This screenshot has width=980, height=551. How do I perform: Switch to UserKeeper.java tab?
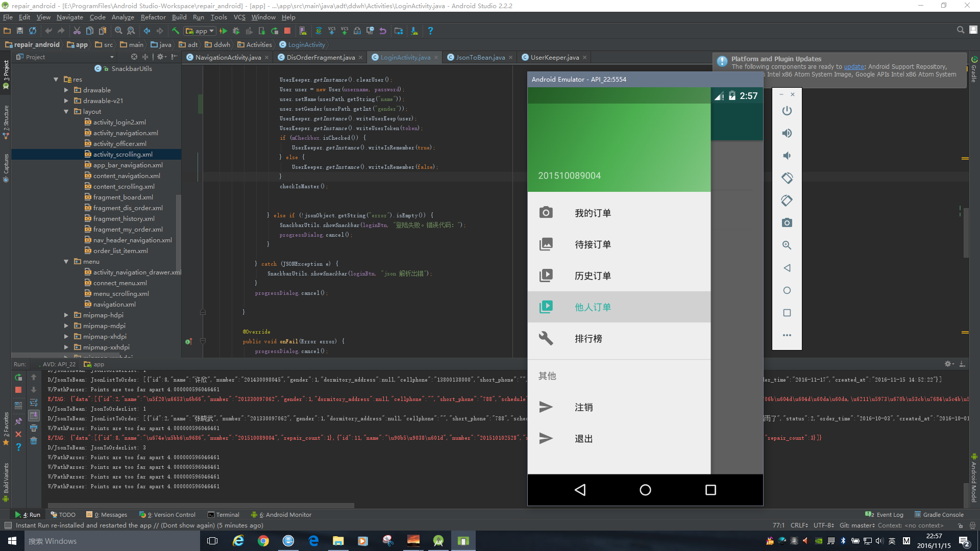[555, 58]
